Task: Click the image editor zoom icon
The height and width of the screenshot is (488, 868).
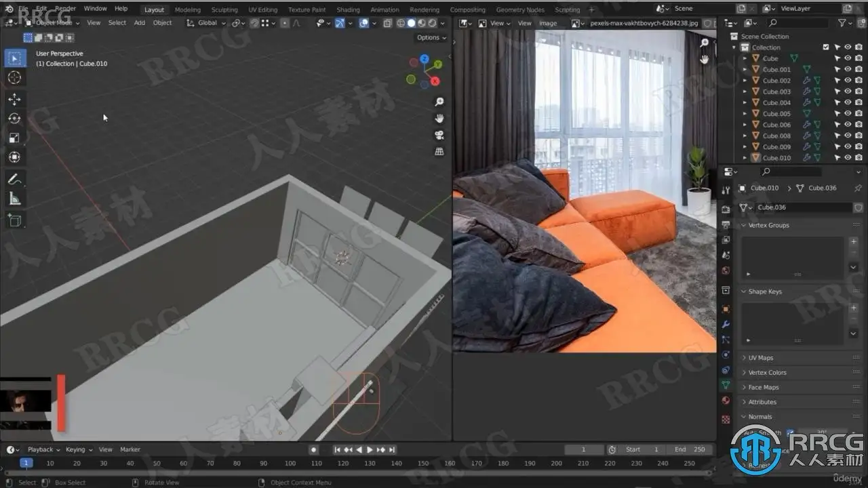Action: pos(705,43)
